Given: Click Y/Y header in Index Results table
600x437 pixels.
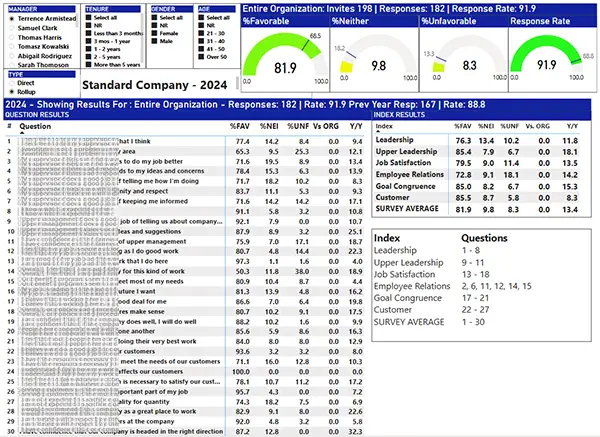Looking at the screenshot, I should click(572, 127).
